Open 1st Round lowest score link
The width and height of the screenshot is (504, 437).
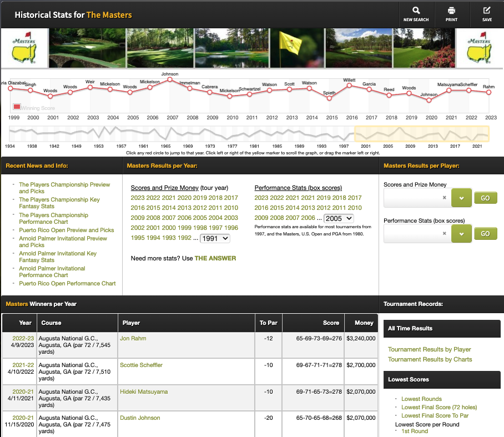click(415, 431)
